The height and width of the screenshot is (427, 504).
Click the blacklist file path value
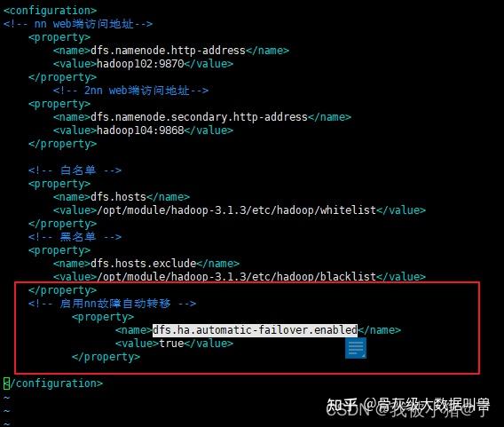point(237,276)
